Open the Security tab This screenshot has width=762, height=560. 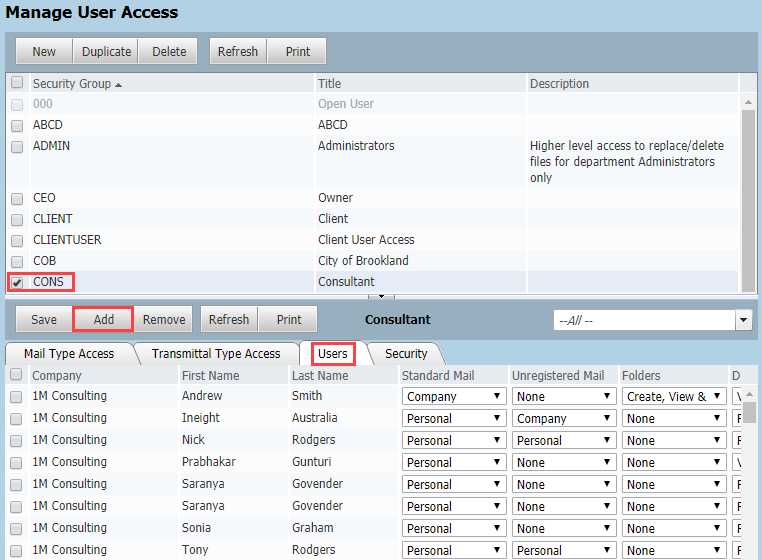[406, 353]
